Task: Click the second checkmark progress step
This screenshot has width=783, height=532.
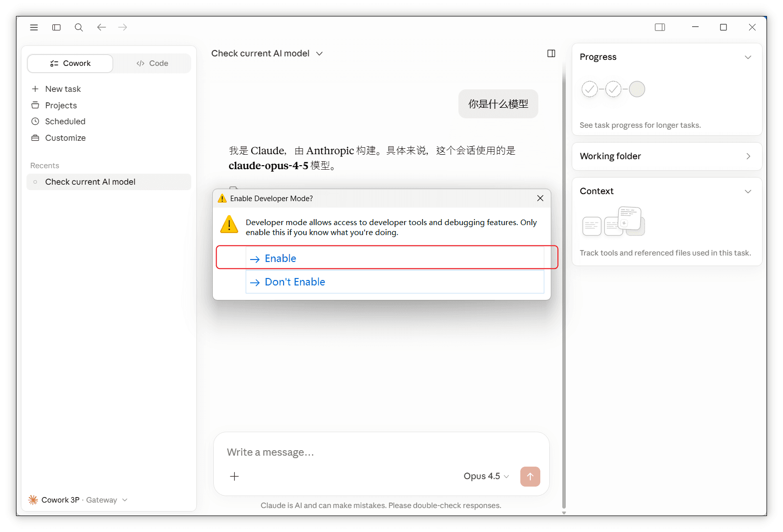Action: [x=613, y=89]
